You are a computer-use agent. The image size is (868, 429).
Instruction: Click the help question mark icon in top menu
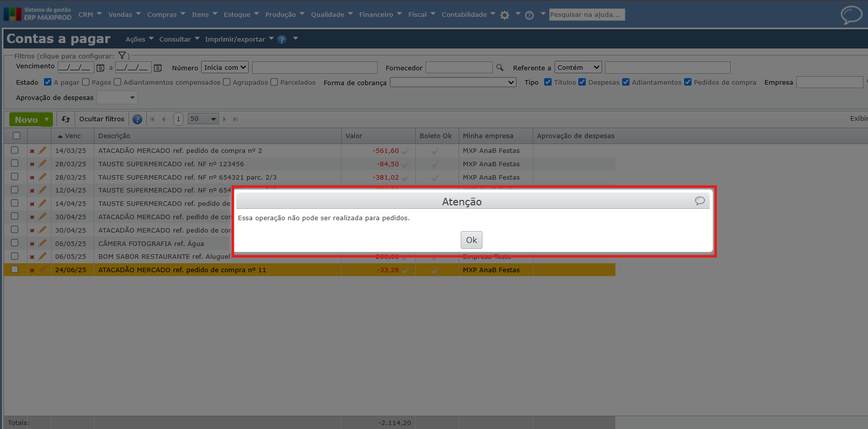pos(529,15)
